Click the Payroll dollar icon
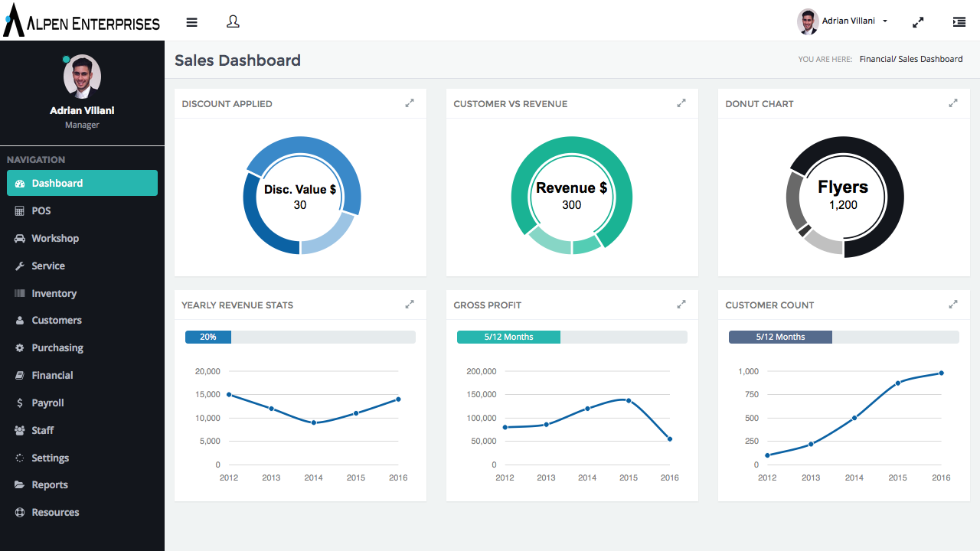Viewport: 980px width, 551px height. tap(20, 403)
